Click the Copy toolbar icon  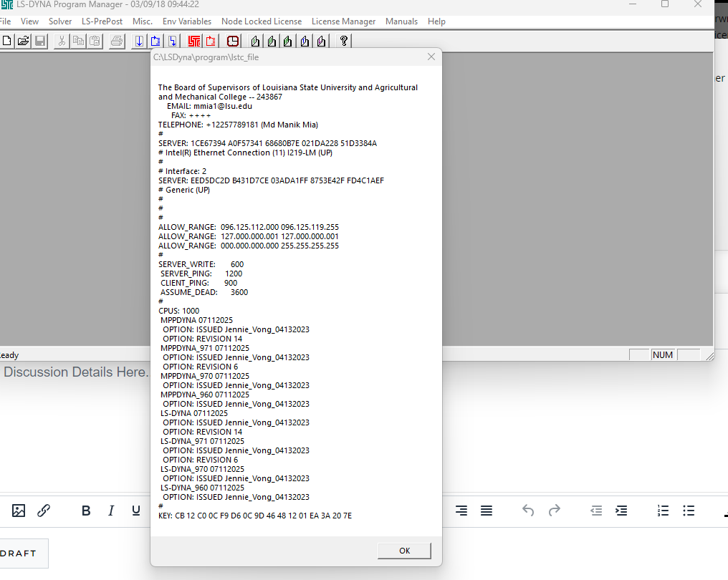[x=78, y=42]
